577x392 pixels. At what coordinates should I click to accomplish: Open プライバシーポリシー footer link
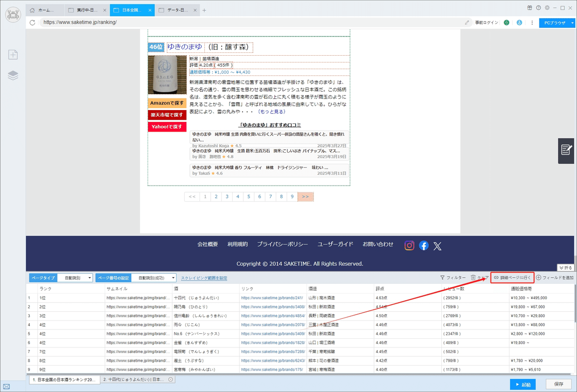[282, 244]
